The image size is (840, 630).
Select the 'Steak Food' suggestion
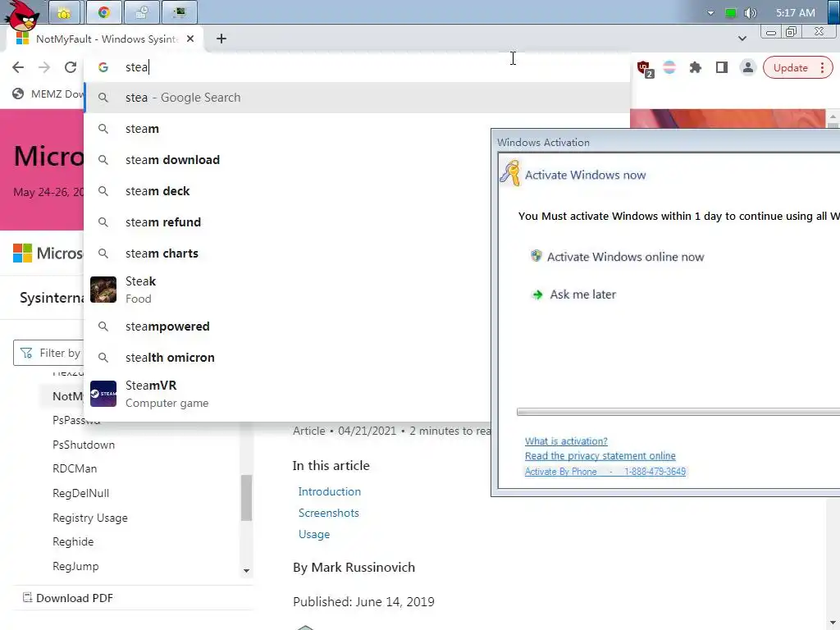pos(288,290)
